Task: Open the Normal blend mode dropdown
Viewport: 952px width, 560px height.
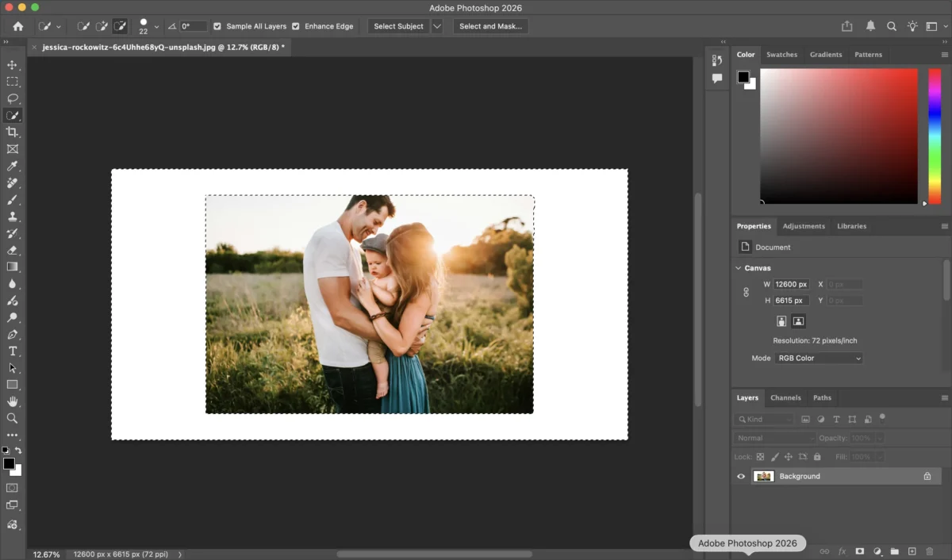Action: tap(775, 438)
